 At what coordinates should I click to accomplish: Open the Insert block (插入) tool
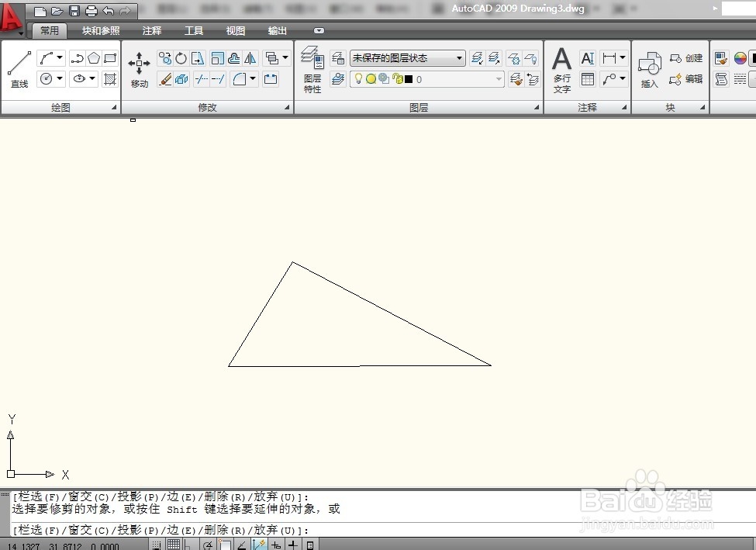click(650, 71)
